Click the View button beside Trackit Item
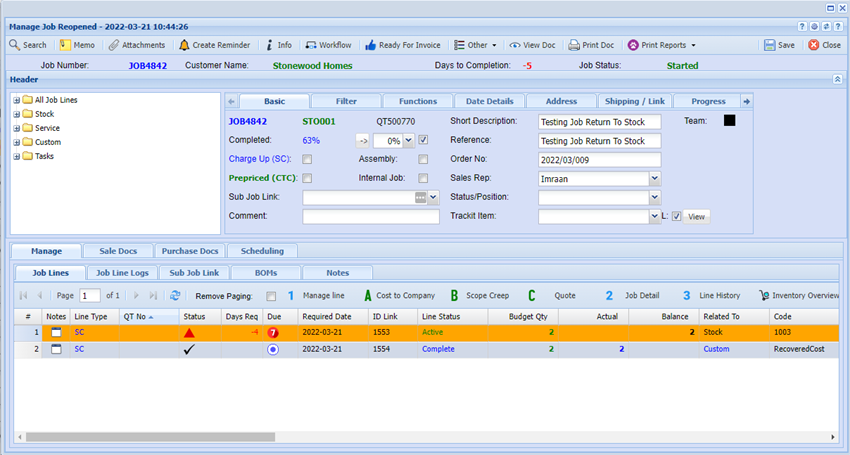Viewport: 850px width, 455px height. click(697, 216)
